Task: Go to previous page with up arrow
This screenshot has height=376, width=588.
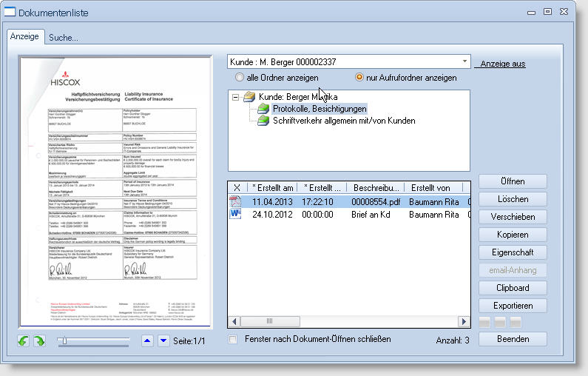Action: pos(147,340)
